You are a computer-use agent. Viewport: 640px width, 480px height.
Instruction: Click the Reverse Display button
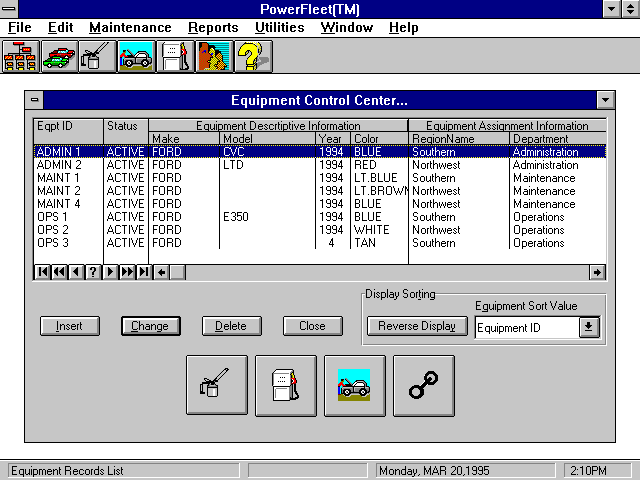click(x=417, y=326)
